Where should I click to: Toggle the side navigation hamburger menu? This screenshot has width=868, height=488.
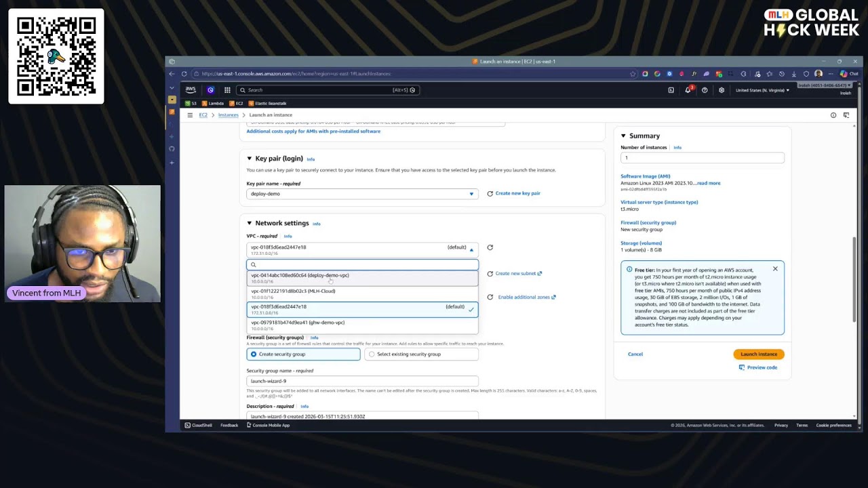pos(190,115)
